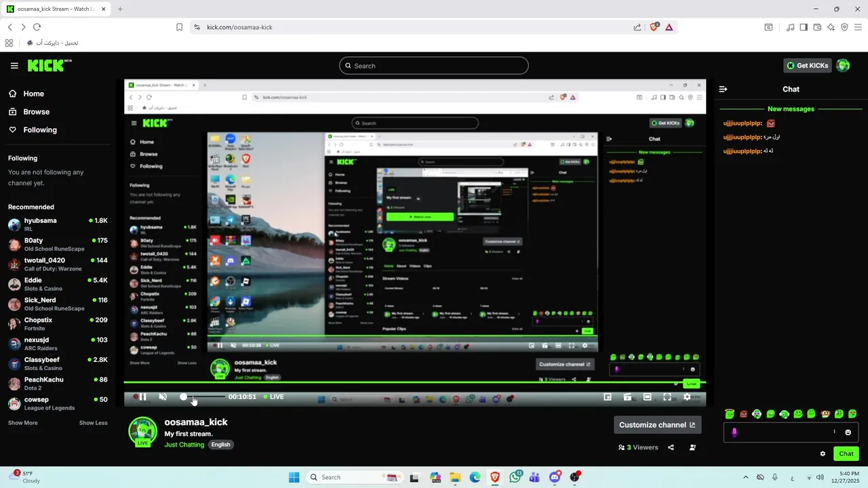Image resolution: width=868 pixels, height=488 pixels.
Task: Open Chopstix recommended channel
Action: (58, 323)
